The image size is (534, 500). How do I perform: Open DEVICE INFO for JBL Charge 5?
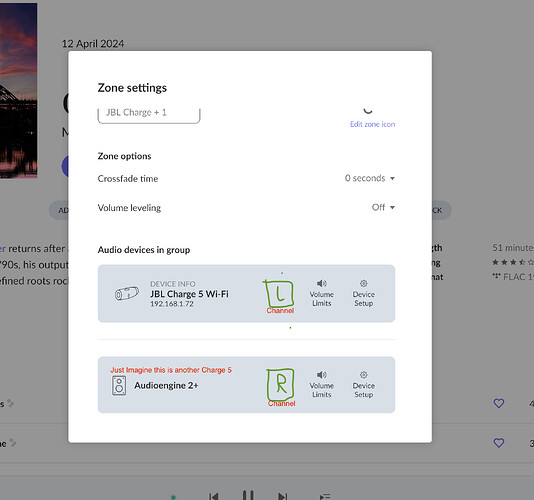pos(173,284)
